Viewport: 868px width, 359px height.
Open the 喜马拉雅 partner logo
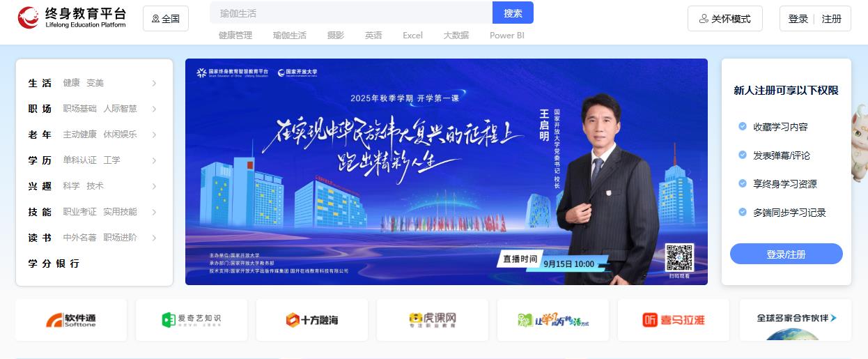tap(674, 320)
